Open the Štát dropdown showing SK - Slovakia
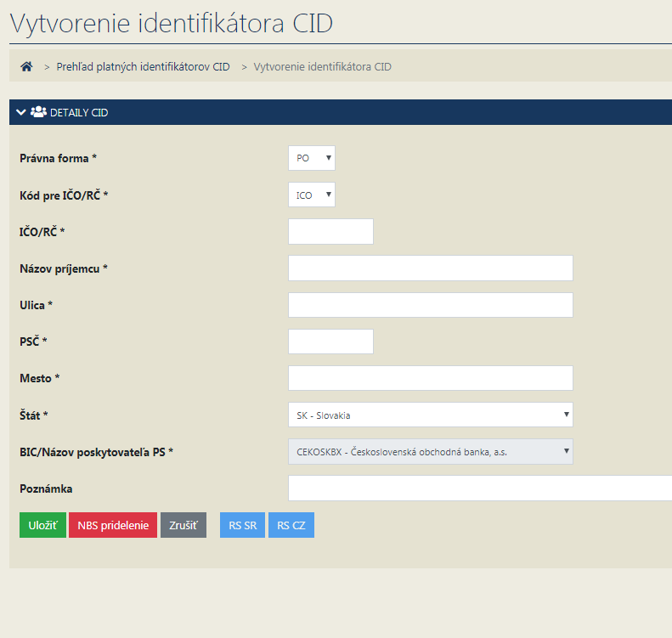The image size is (672, 638). pos(430,415)
